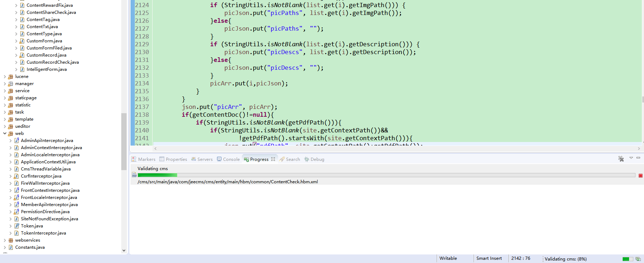Image resolution: width=644 pixels, height=263 pixels.
Task: Click the Validating cms progress bar
Action: [387, 175]
